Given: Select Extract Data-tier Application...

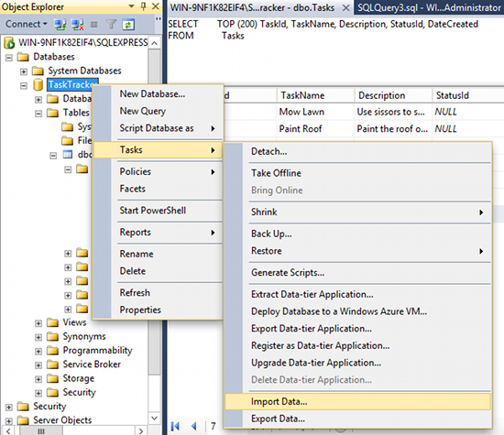Looking at the screenshot, I should pyautogui.click(x=357, y=294).
